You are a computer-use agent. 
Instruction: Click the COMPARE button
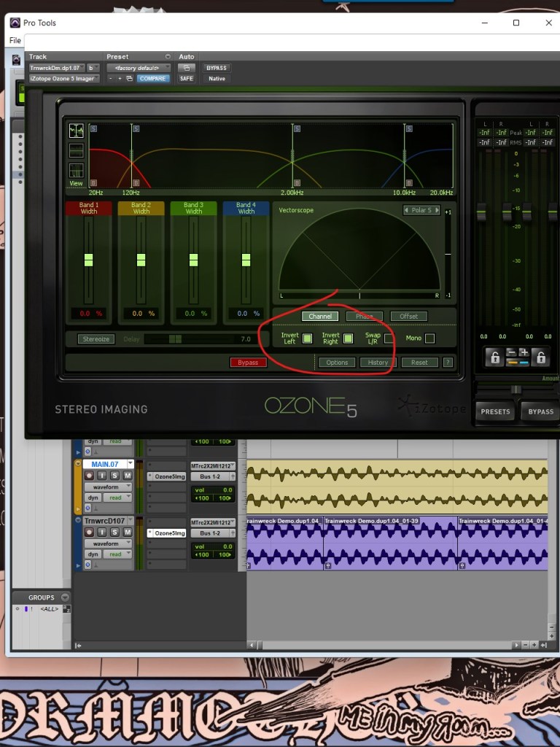pyautogui.click(x=153, y=79)
